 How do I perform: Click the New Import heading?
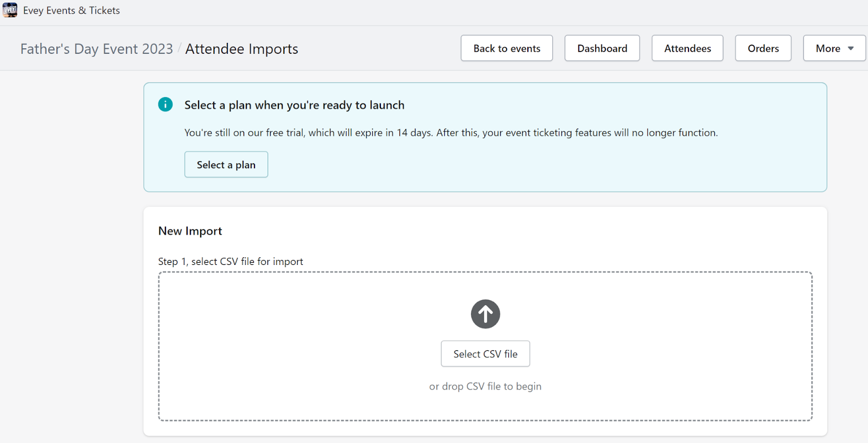pyautogui.click(x=190, y=231)
